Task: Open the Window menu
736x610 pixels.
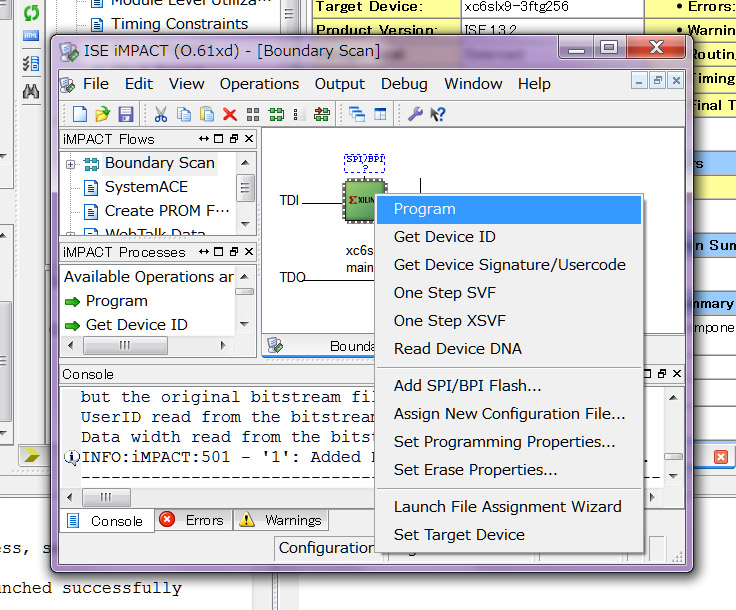Action: (473, 84)
